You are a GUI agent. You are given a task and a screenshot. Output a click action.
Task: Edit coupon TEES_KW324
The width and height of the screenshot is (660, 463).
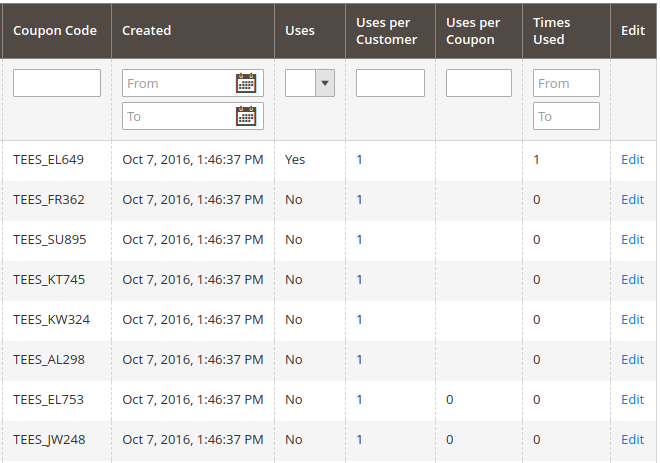632,319
